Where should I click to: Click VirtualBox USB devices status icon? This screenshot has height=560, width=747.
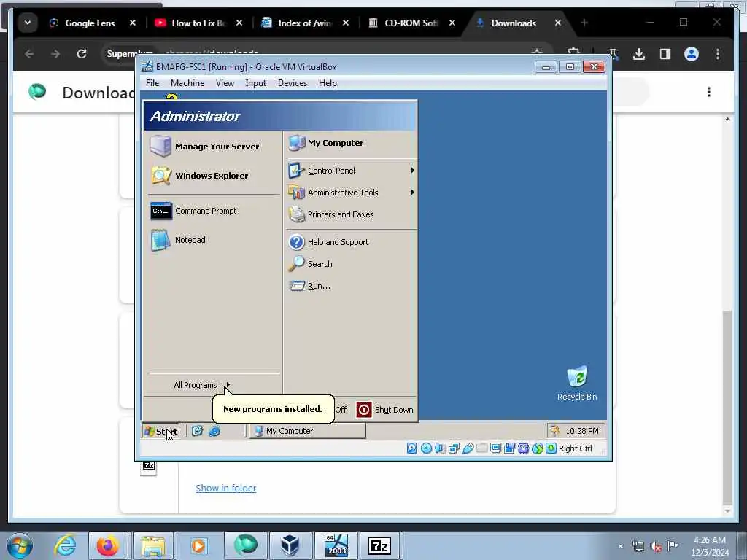468,448
